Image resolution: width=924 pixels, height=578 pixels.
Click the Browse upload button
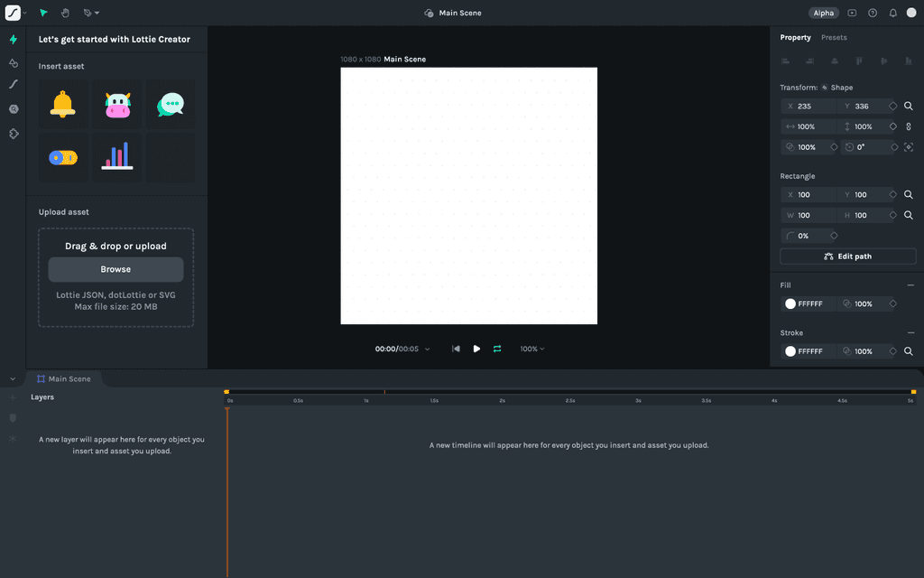click(115, 269)
